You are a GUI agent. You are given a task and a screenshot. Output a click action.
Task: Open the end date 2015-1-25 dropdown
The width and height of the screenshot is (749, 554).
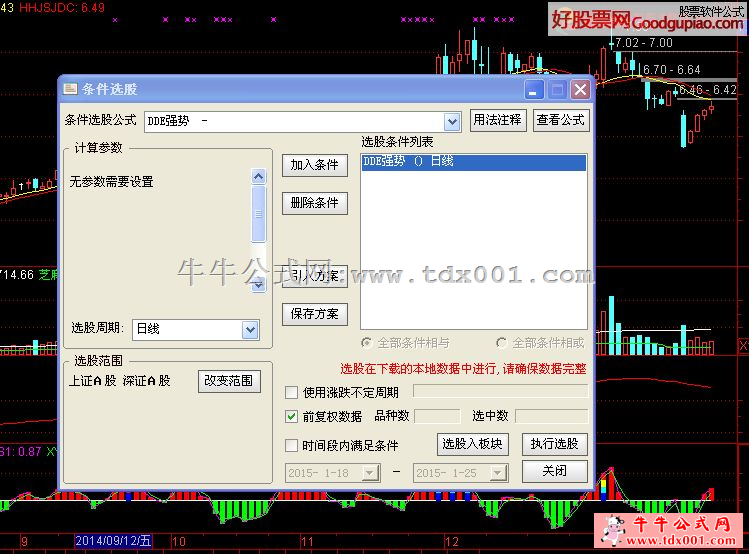[498, 473]
